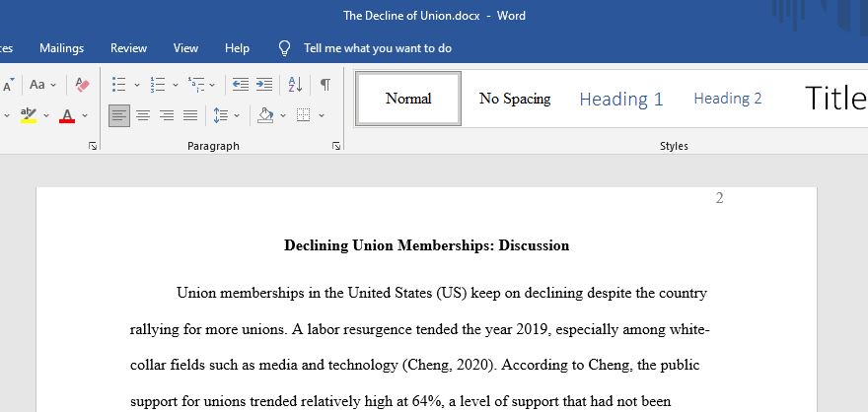Click the document title in title bar
This screenshot has height=412, width=868.
(411, 16)
